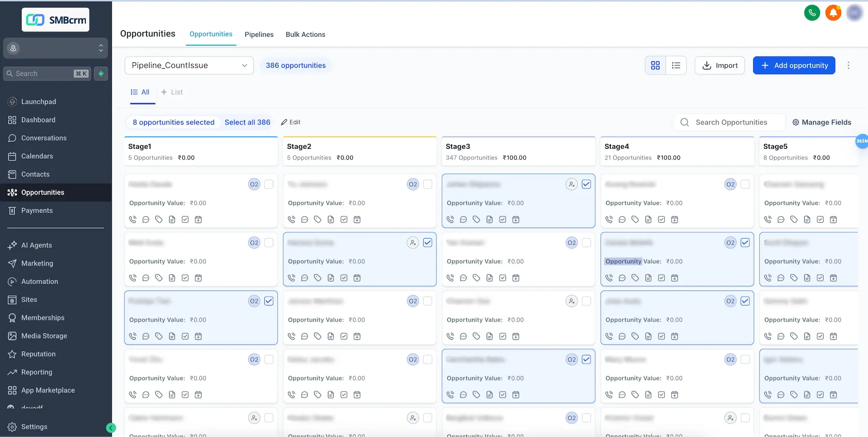Viewport: 868px width, 437px height.
Task: Click the green lightning quick actions icon
Action: [101, 74]
